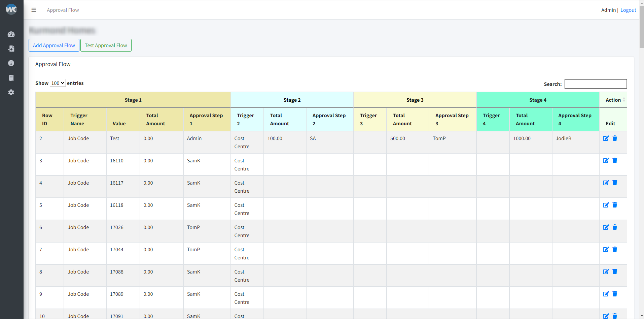Image resolution: width=644 pixels, height=319 pixels.
Task: Open the receipt list icon in sidebar
Action: coord(11,78)
